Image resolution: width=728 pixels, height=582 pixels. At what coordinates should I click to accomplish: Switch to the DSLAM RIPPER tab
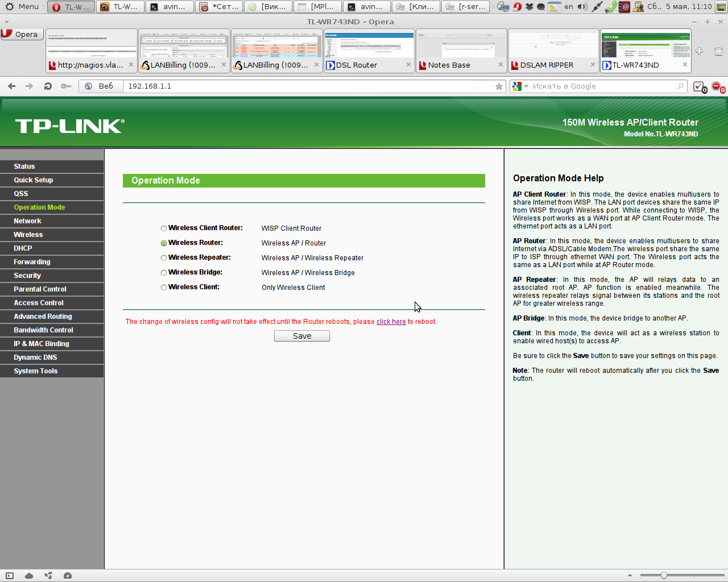(553, 51)
